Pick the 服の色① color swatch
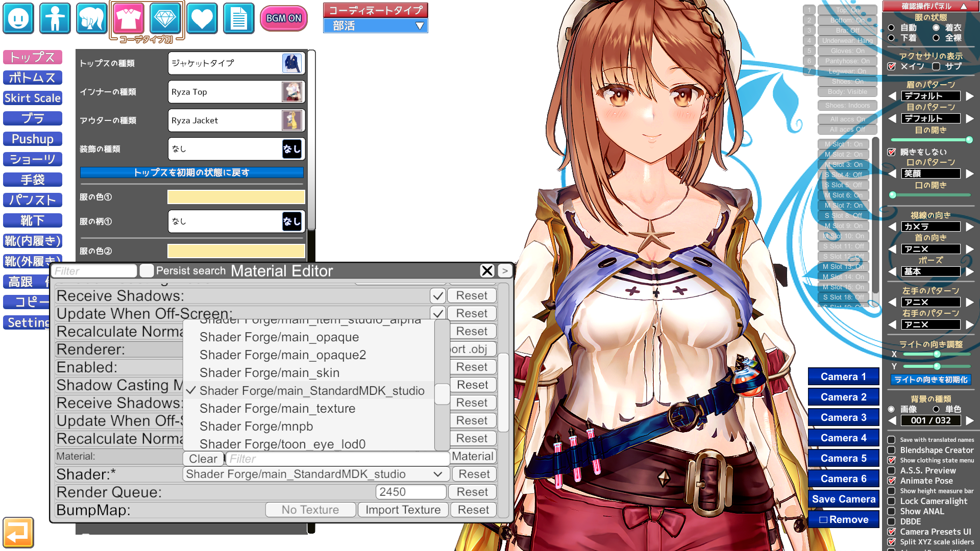Viewport: 980px width, 551px height. (x=236, y=197)
